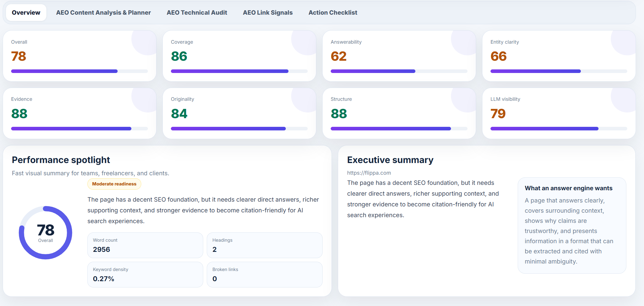Click the Overall score card

click(80, 56)
